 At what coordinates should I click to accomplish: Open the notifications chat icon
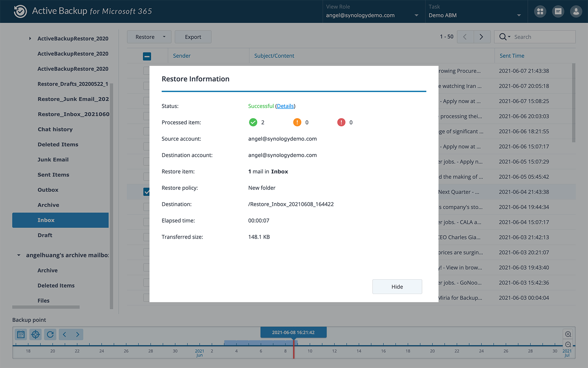(558, 11)
